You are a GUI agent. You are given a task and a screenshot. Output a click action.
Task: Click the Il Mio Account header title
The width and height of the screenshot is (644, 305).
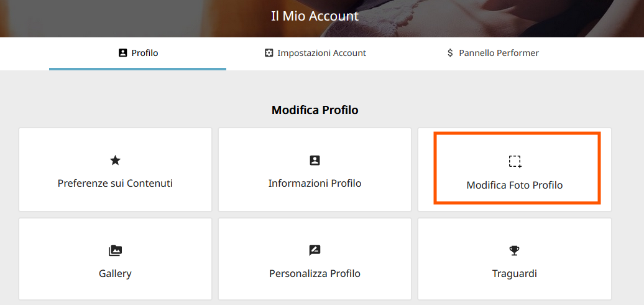[x=315, y=16]
